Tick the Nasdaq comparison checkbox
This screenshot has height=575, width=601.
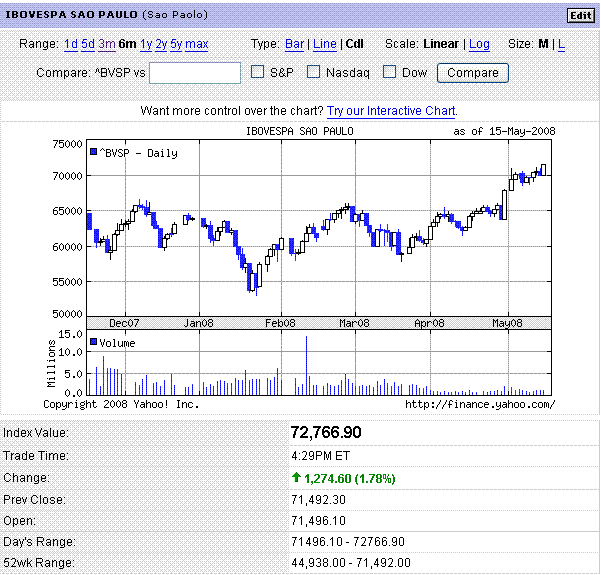tap(313, 72)
